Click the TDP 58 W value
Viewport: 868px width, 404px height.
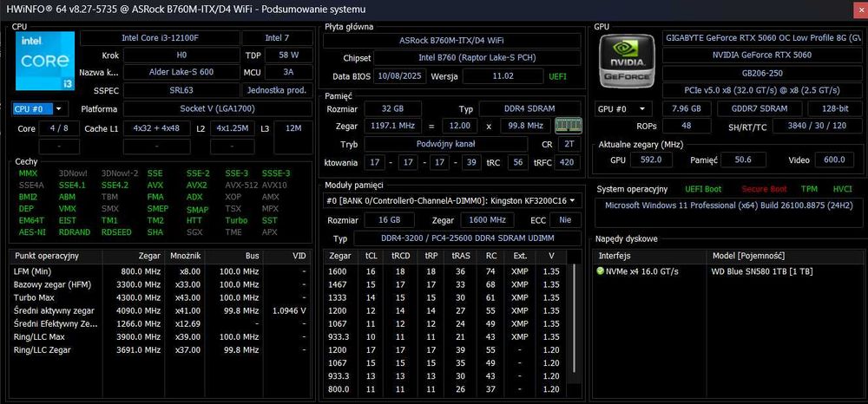(289, 55)
